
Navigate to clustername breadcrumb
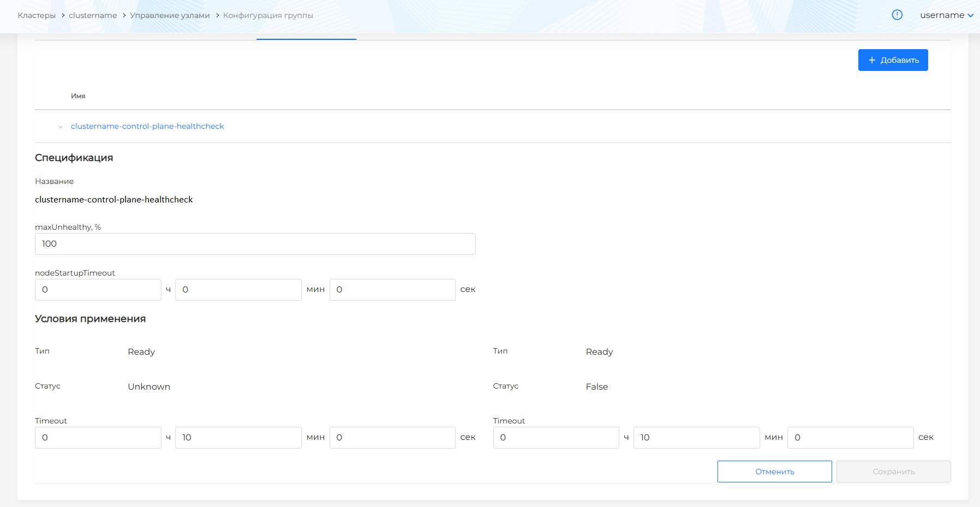pyautogui.click(x=93, y=15)
